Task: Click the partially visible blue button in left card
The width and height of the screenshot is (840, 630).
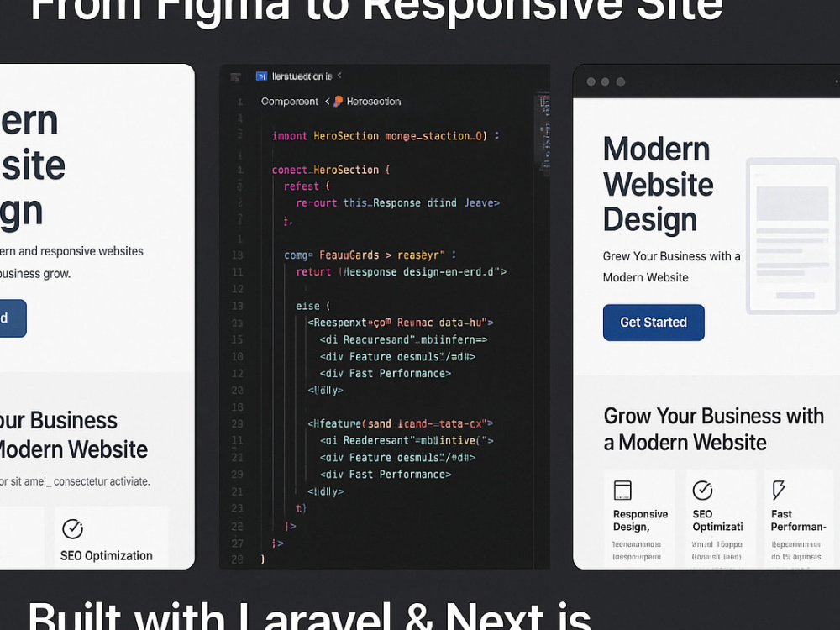Action: [x=13, y=318]
